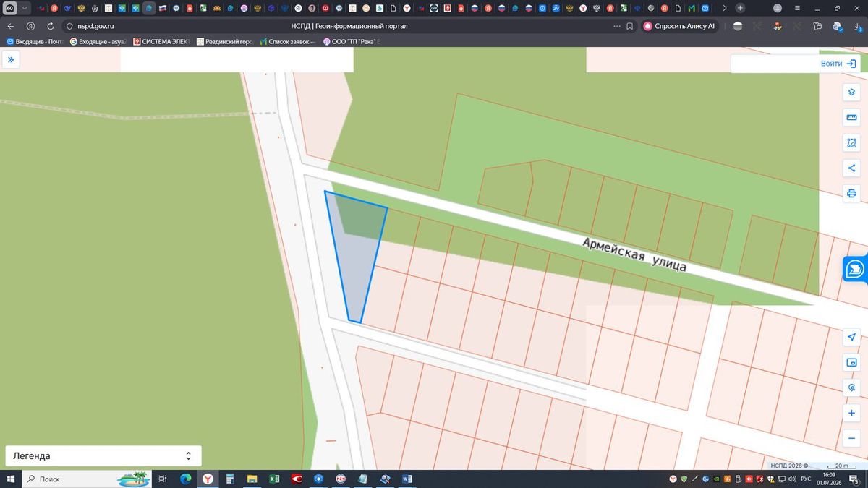Open the map layers panel
Screen dimensions: 868x488
click(851, 93)
